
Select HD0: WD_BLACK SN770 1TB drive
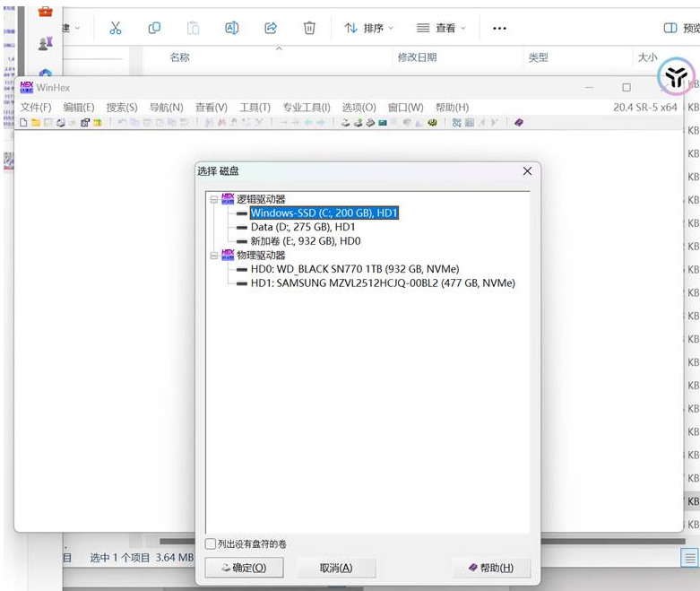pos(355,269)
